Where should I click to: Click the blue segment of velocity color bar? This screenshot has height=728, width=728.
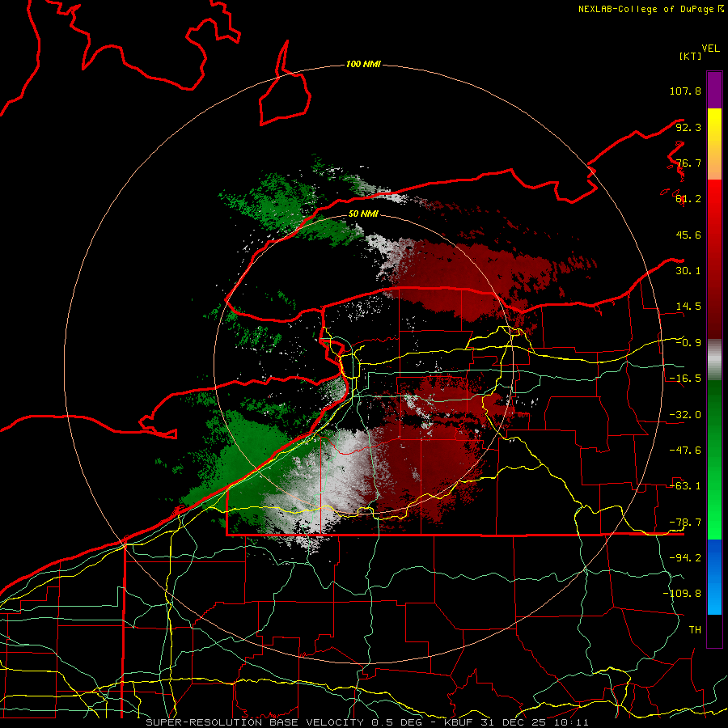[x=714, y=577]
